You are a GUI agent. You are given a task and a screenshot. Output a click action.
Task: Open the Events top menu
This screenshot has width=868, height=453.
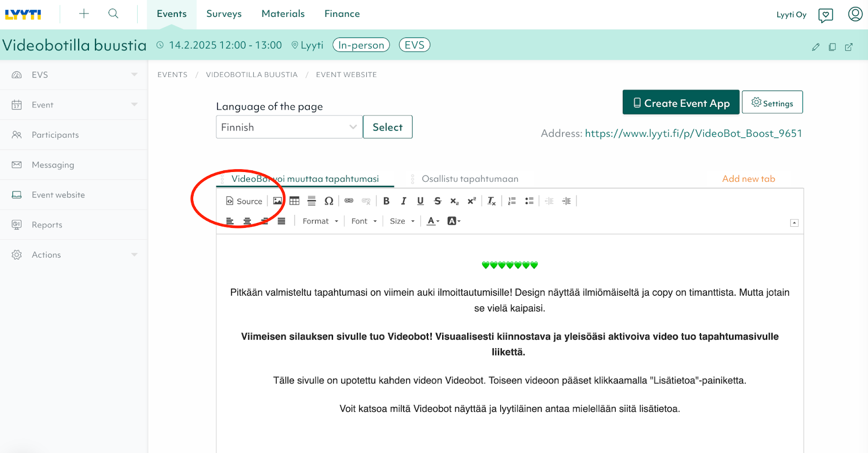coord(171,14)
